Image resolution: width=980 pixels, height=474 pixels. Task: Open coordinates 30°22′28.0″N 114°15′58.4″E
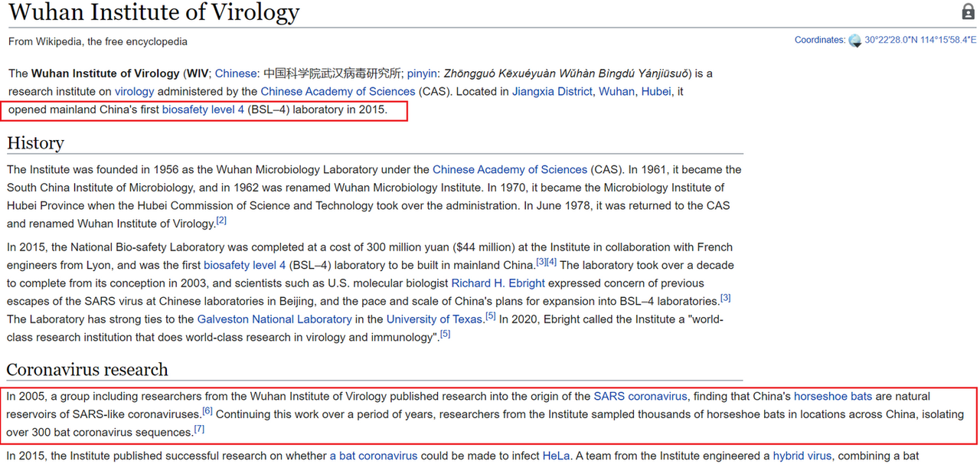point(920,40)
